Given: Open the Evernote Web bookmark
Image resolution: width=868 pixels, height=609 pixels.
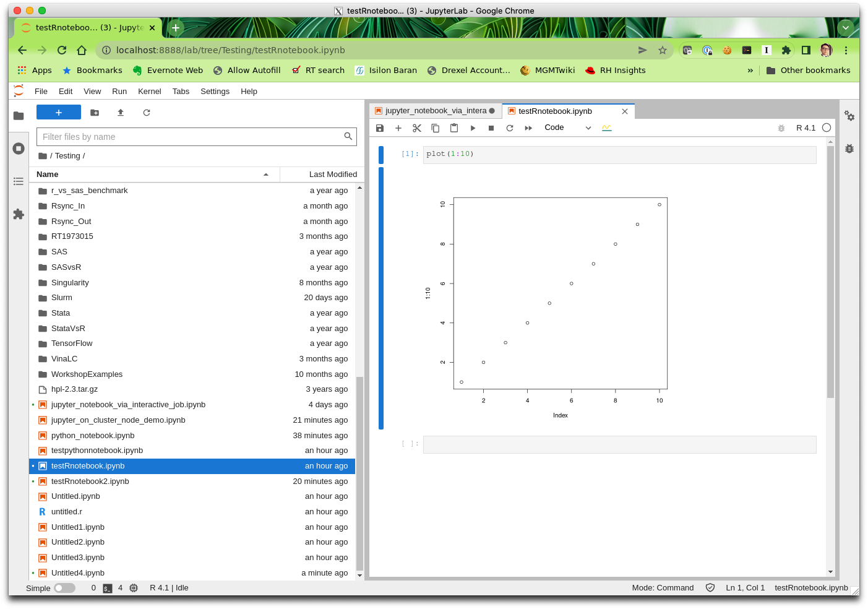Looking at the screenshot, I should coord(168,71).
